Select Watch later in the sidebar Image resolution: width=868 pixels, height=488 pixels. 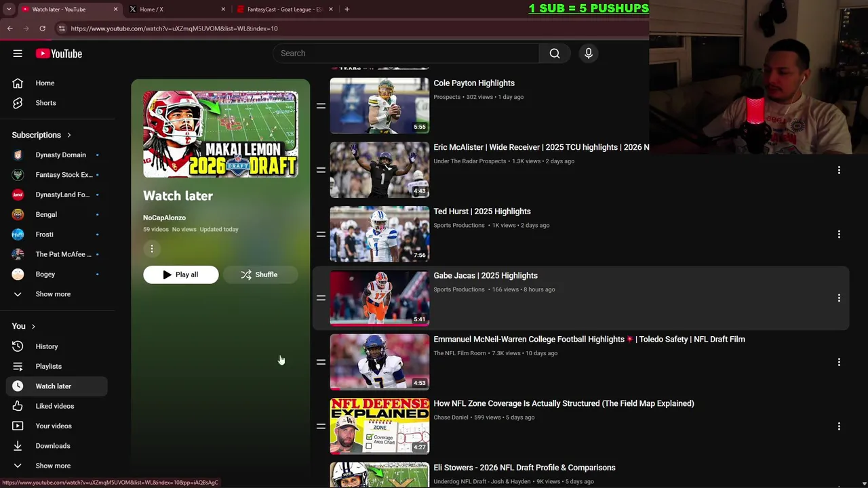(57, 386)
